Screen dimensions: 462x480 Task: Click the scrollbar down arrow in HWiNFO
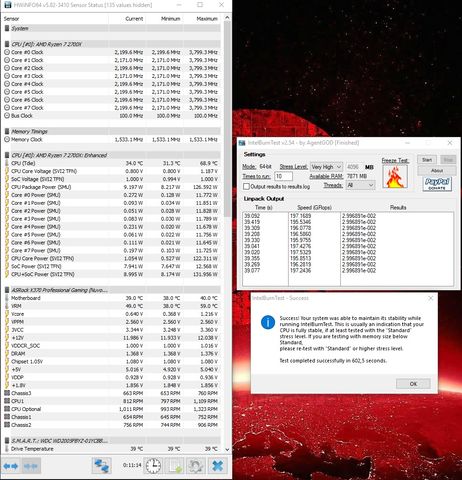pos(227,450)
